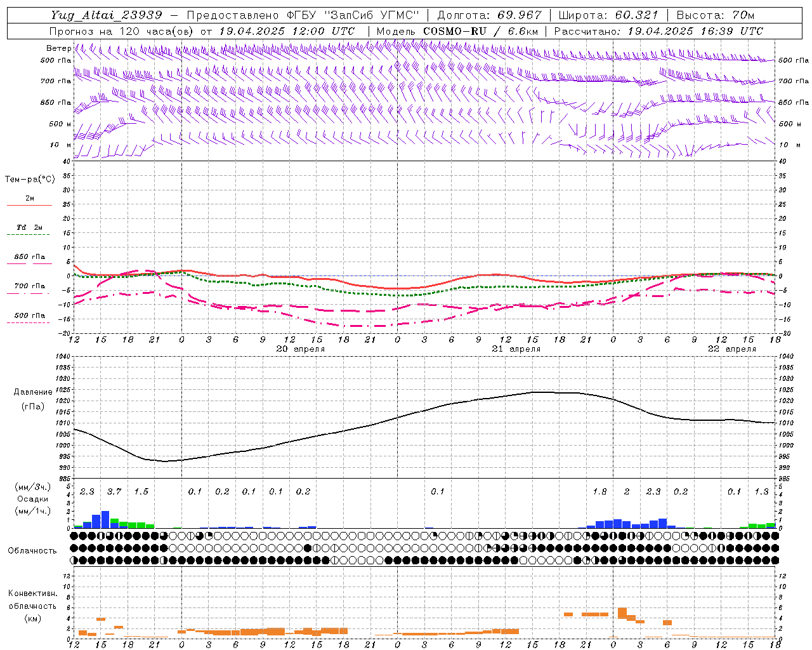The height and width of the screenshot is (650, 812).
Task: Select the Тем-ра(°C) temperature panel label
Action: pyautogui.click(x=30, y=180)
